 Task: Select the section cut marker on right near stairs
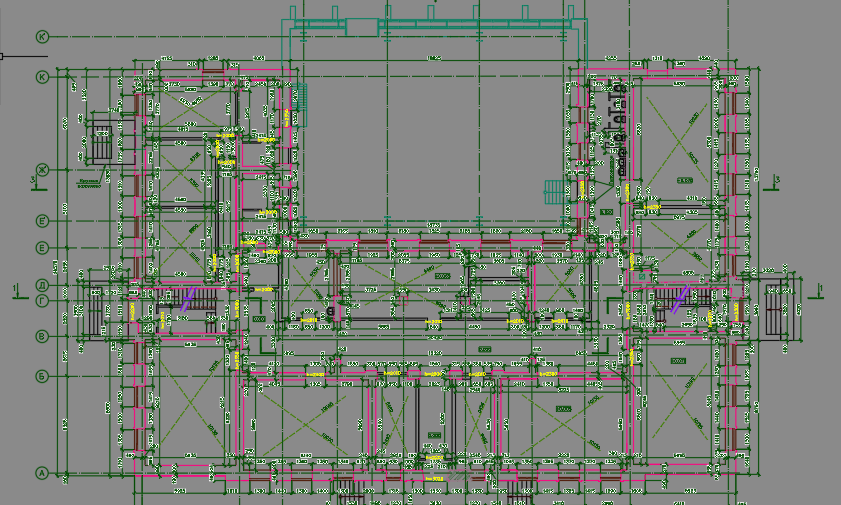(x=819, y=290)
